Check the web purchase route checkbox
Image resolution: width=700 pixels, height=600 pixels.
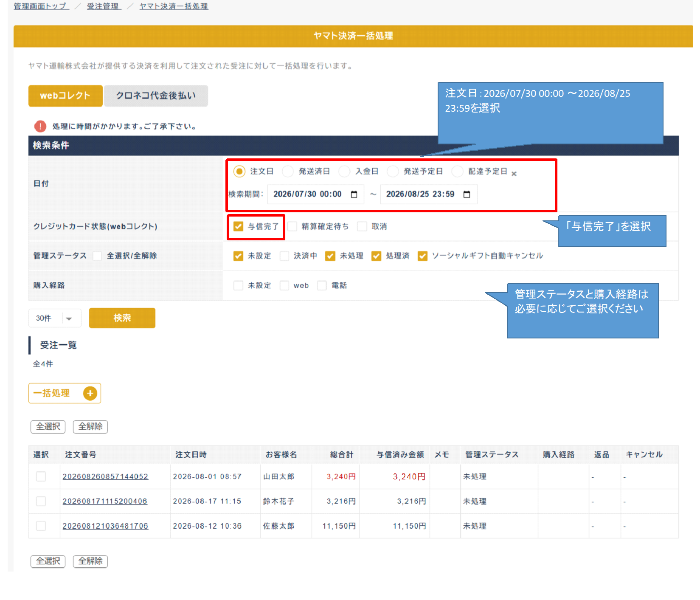(284, 285)
